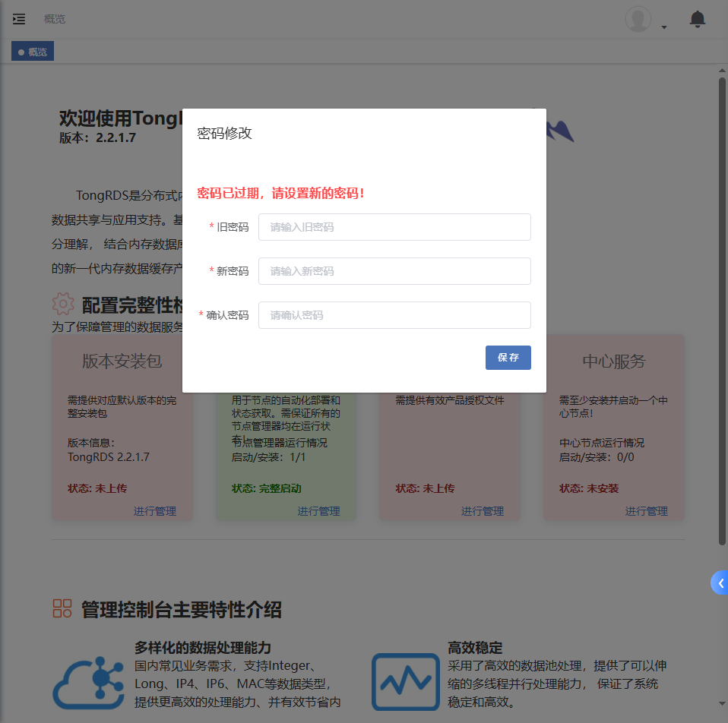Focus the 新密码 input field
This screenshot has height=723, width=728.
tap(394, 271)
